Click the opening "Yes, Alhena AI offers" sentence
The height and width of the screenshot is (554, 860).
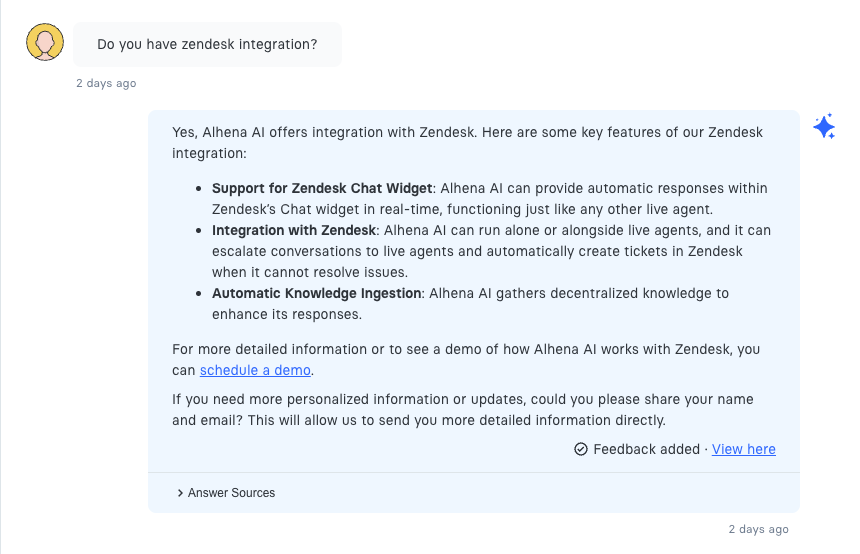pyautogui.click(x=300, y=131)
